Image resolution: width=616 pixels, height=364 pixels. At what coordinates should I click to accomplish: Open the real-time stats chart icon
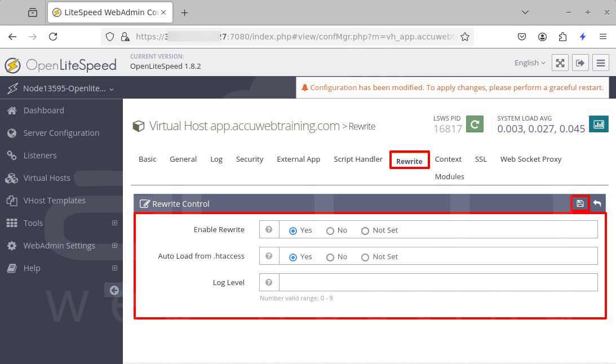[x=599, y=125]
